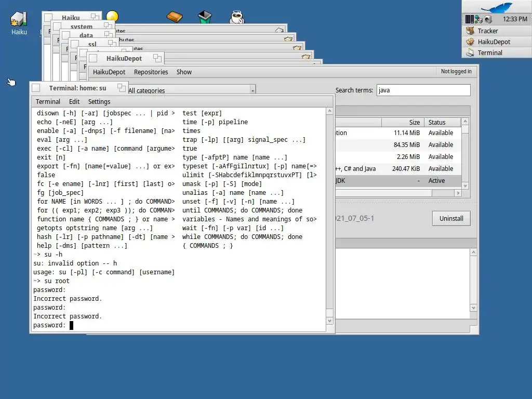Click the ssl Tracker window title tab
This screenshot has height=399, width=532.
(92, 44)
